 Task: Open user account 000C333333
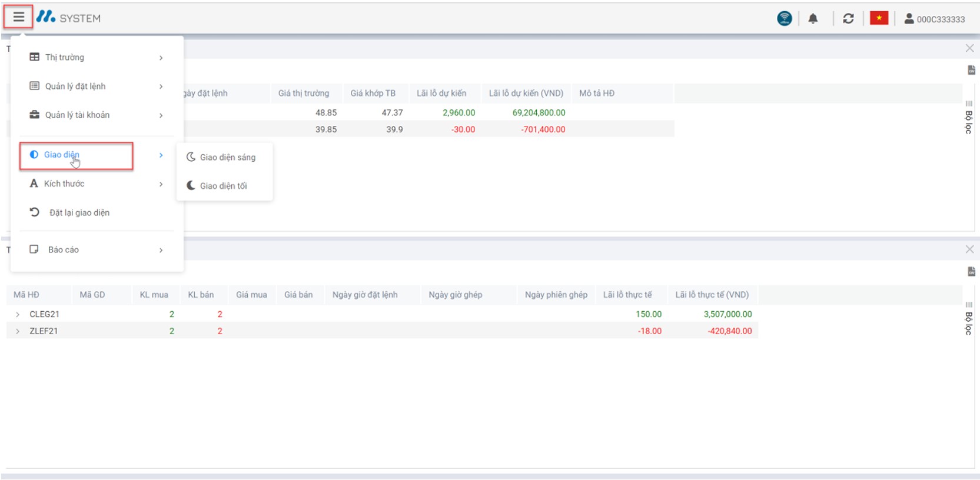tap(935, 19)
